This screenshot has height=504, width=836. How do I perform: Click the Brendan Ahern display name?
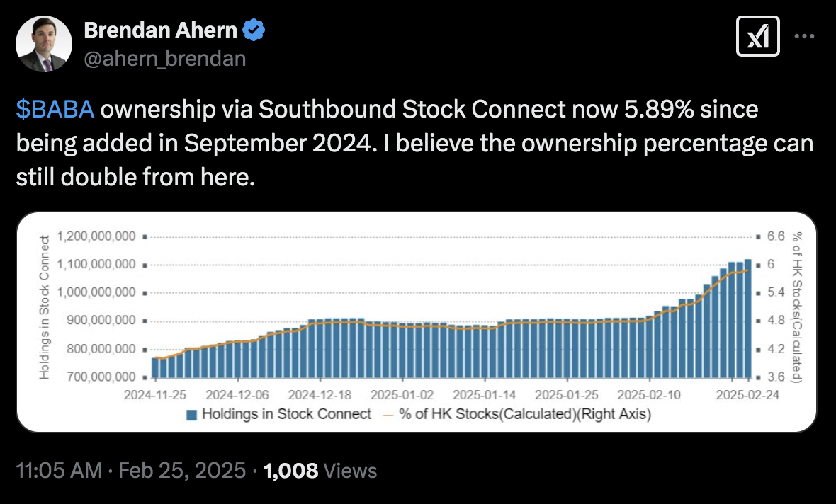click(x=161, y=30)
